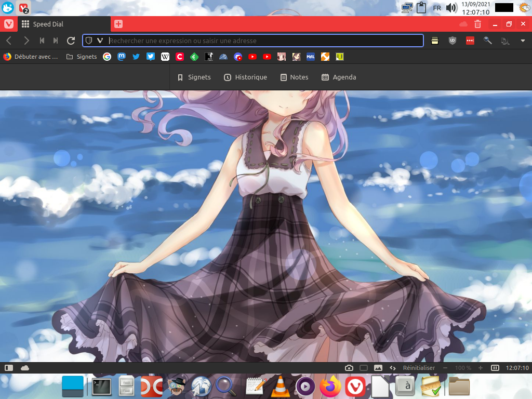Image resolution: width=532 pixels, height=399 pixels.
Task: Open the Twitter bird bookmark
Action: [x=136, y=57]
